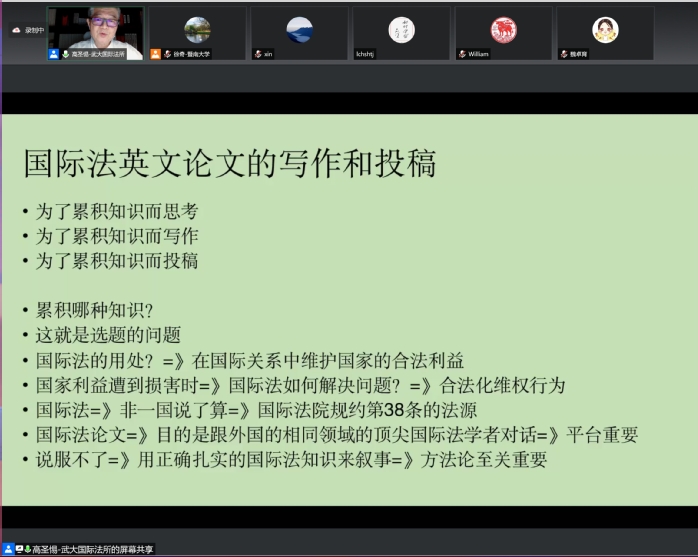
Task: Click 徐奇's muted microphone icon
Action: click(167, 54)
